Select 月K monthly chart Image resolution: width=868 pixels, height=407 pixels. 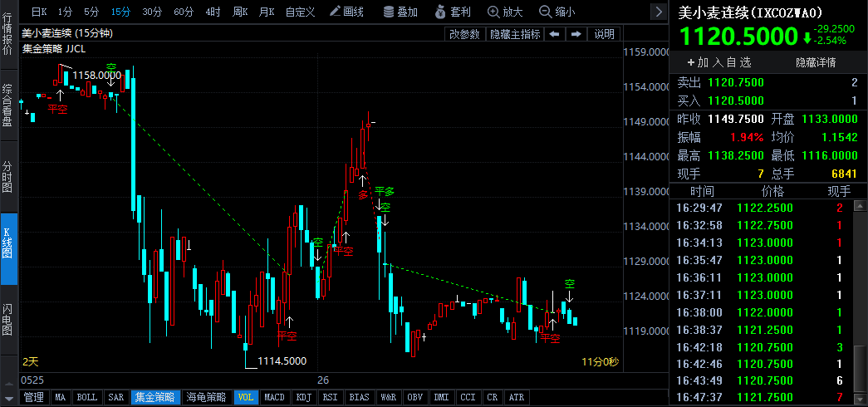267,11
